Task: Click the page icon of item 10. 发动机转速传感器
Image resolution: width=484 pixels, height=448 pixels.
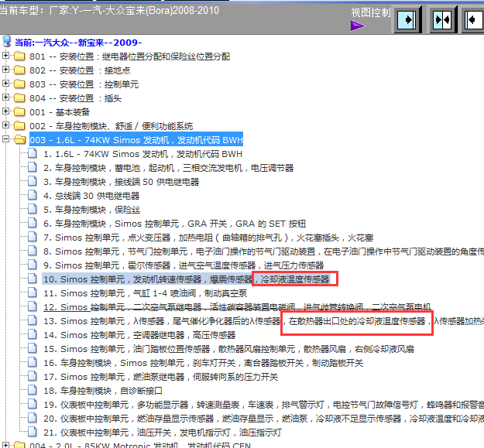Action: click(x=33, y=279)
